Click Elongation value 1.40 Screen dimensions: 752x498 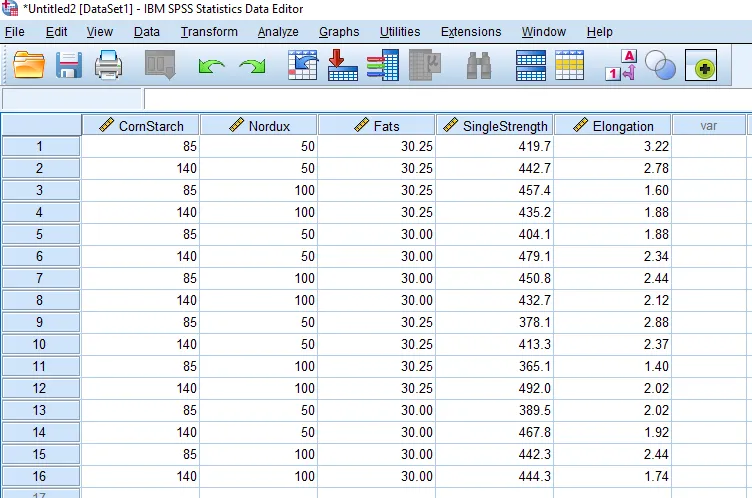click(612, 366)
